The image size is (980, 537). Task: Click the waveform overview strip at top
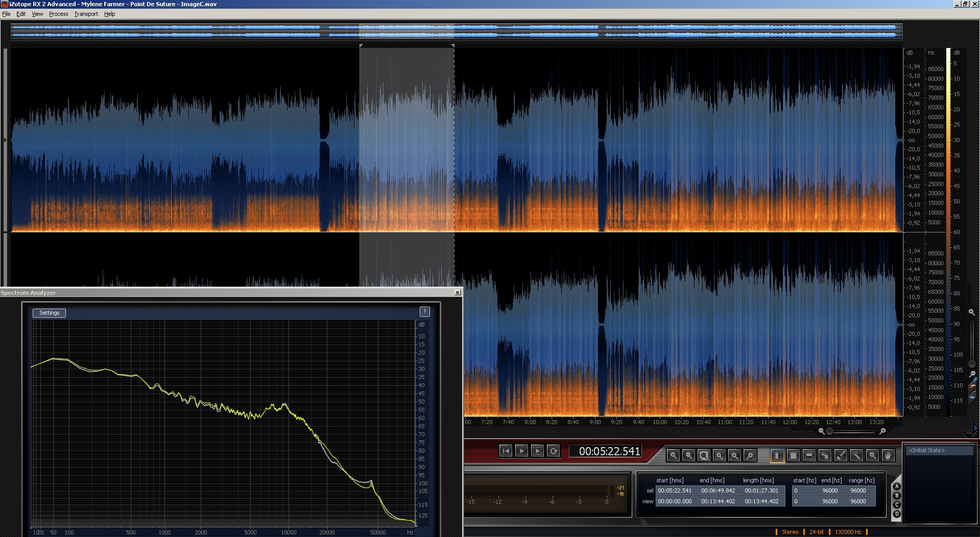[x=457, y=31]
